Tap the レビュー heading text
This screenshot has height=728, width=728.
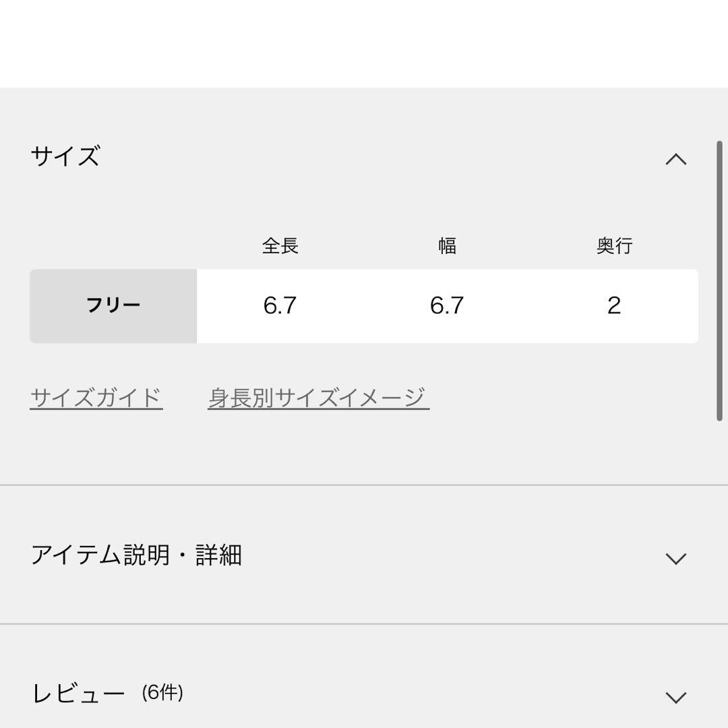78,694
